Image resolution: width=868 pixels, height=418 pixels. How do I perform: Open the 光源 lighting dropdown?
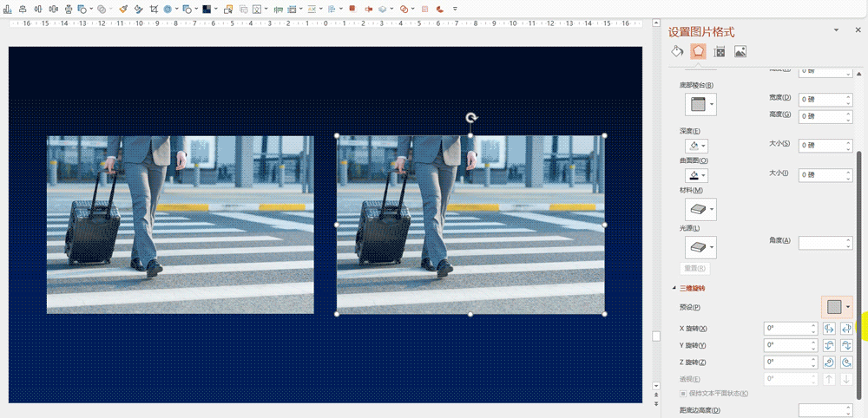click(700, 247)
